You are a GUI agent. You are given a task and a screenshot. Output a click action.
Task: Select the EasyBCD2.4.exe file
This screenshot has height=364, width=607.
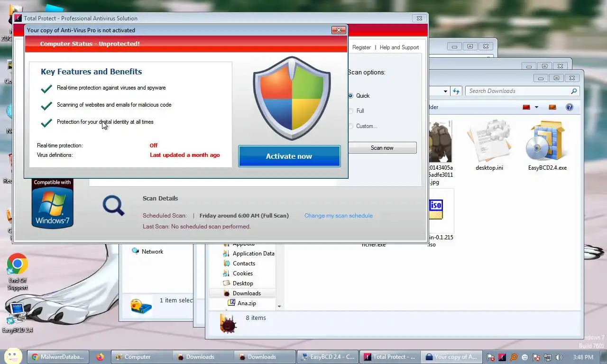point(547,146)
